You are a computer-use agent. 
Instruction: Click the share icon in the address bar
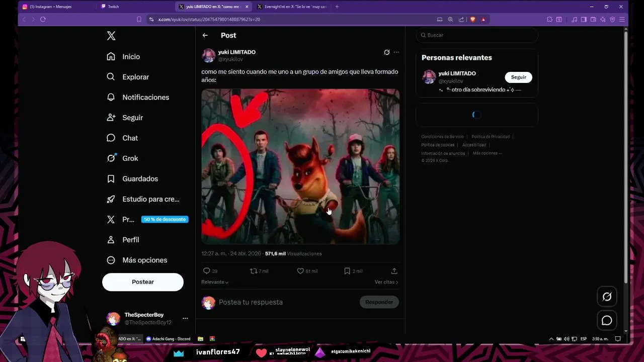461,19
